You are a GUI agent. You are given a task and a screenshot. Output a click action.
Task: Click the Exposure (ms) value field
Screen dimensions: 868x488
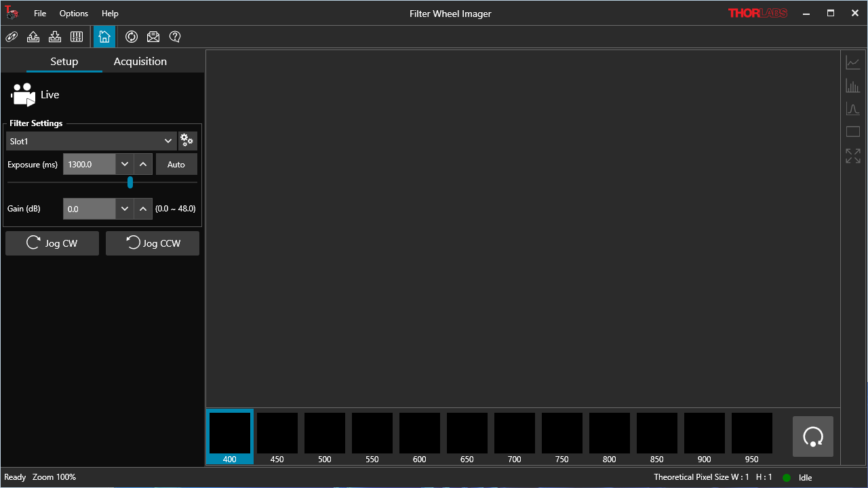(90, 164)
